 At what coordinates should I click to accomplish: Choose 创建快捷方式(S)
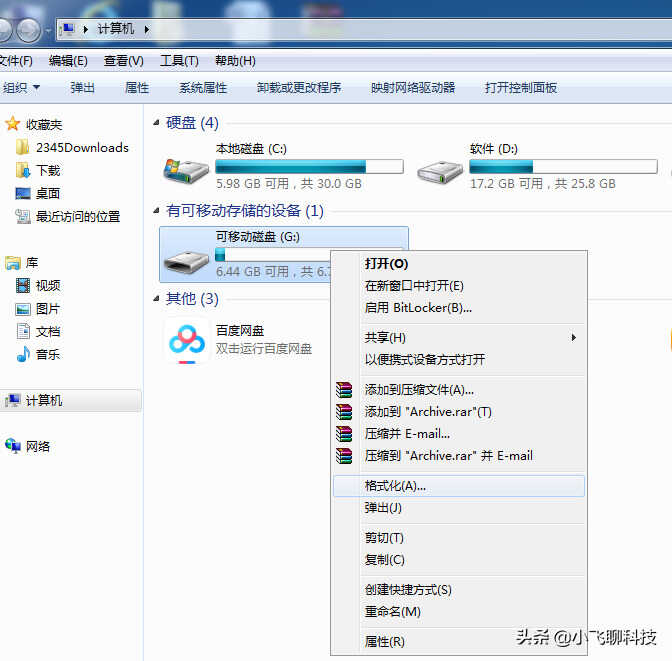click(x=459, y=590)
